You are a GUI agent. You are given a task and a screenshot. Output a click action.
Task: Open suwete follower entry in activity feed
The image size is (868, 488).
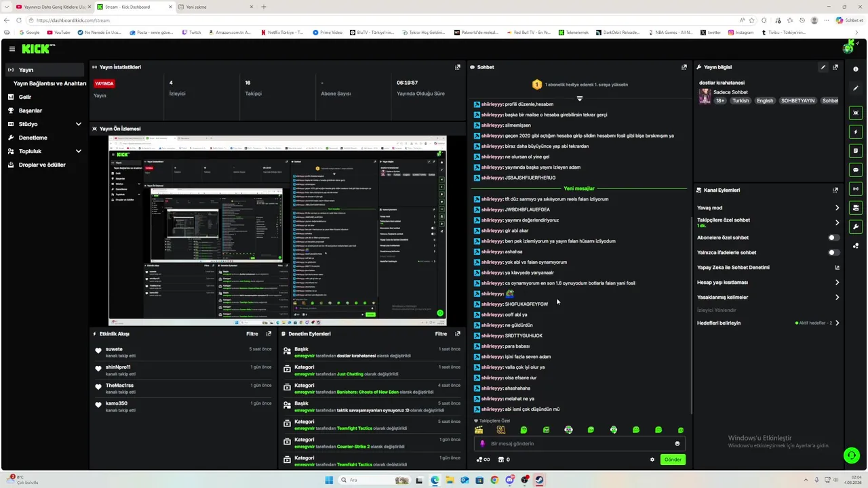[x=184, y=352]
